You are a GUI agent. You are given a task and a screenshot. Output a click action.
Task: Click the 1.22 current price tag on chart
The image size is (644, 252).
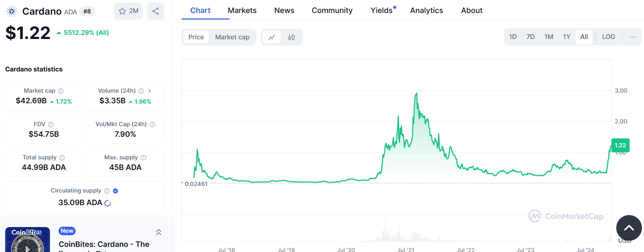(x=620, y=145)
